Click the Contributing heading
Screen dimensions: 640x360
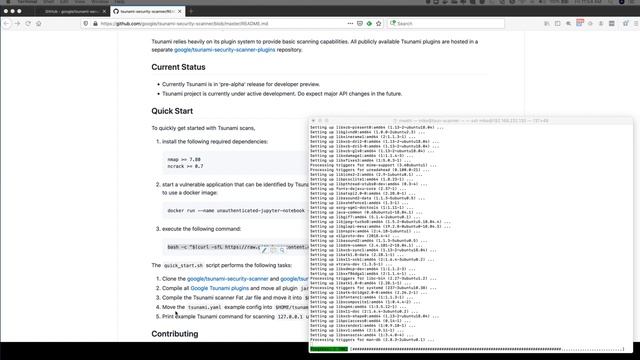coord(175,334)
